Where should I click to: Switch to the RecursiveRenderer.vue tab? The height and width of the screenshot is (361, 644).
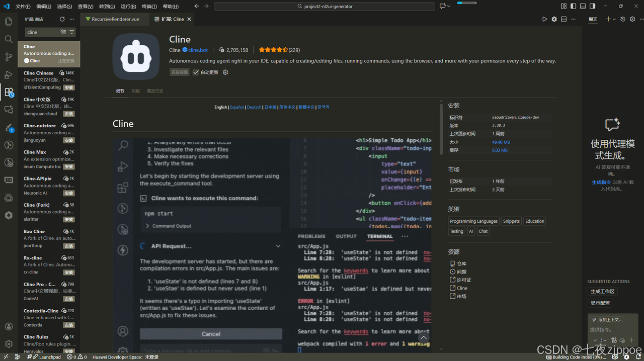(x=116, y=19)
